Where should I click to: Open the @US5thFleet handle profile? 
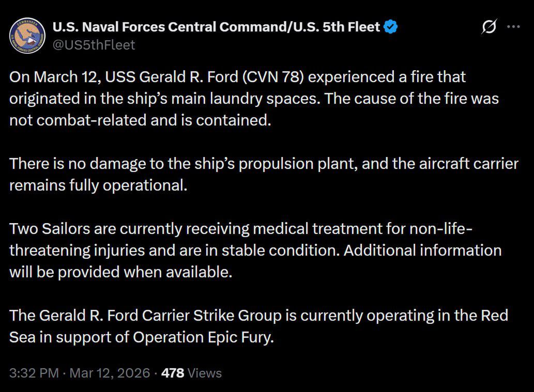coord(93,45)
